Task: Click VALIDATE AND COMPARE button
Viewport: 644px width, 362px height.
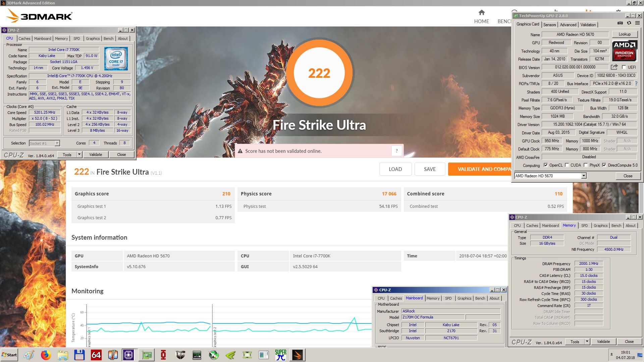Action: 480,169
